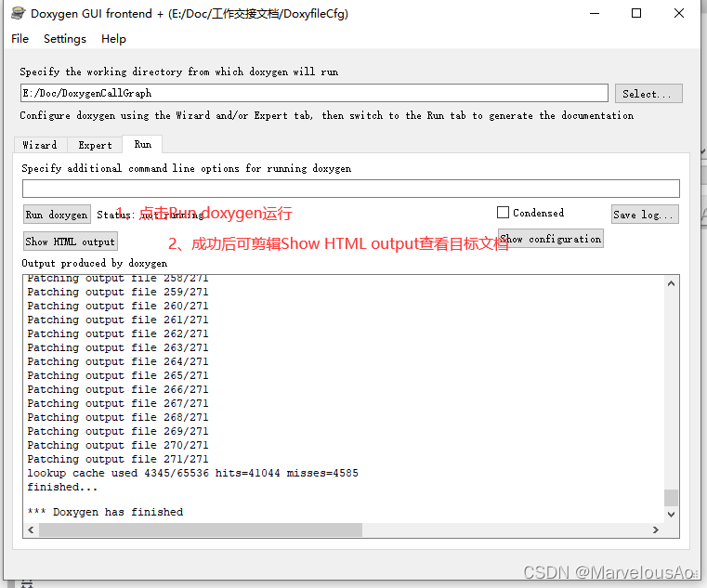Click the "finished..." output line
This screenshot has width=707, height=588.
point(62,487)
